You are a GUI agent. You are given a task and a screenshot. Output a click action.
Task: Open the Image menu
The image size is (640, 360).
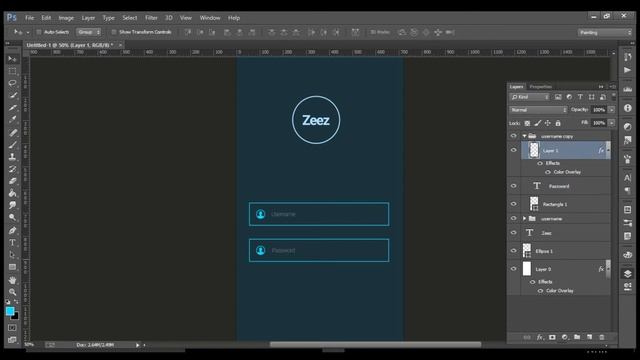coord(66,18)
